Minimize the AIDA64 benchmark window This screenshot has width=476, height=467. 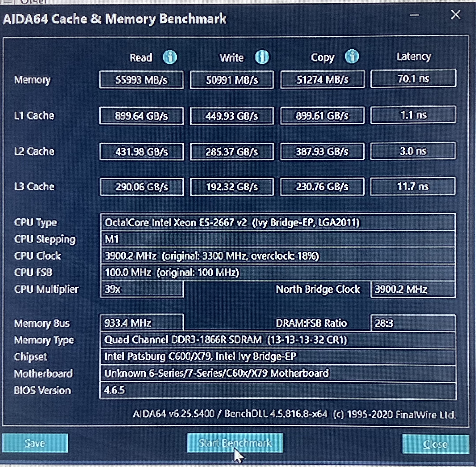pyautogui.click(x=414, y=16)
